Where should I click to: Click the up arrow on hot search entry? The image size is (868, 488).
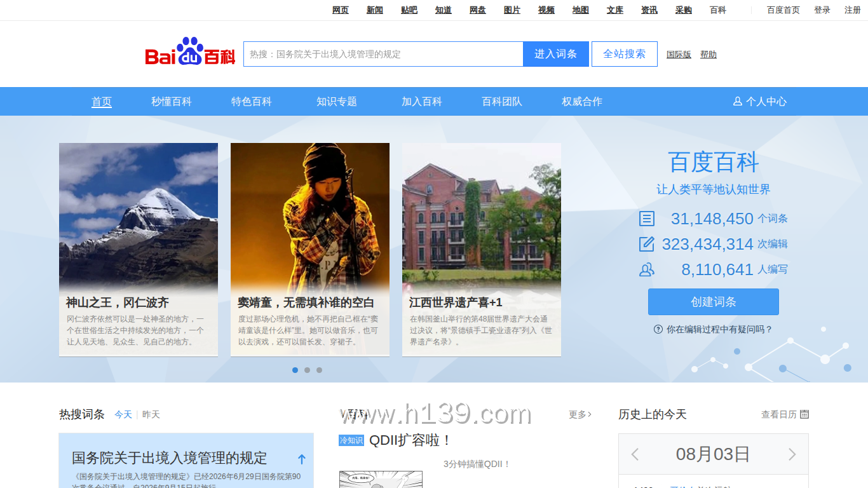pyautogui.click(x=302, y=459)
